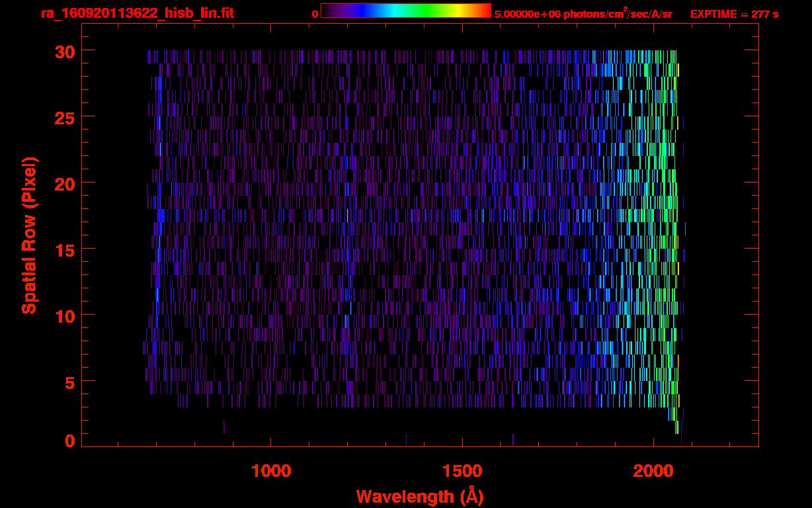This screenshot has width=812, height=508.
Task: Click the Wavelength (Å) axis title
Action: [x=420, y=495]
